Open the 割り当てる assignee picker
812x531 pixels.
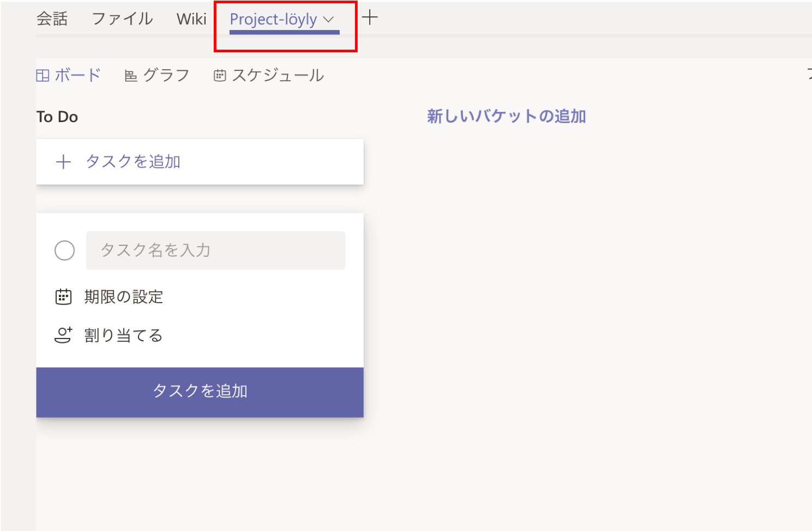124,335
